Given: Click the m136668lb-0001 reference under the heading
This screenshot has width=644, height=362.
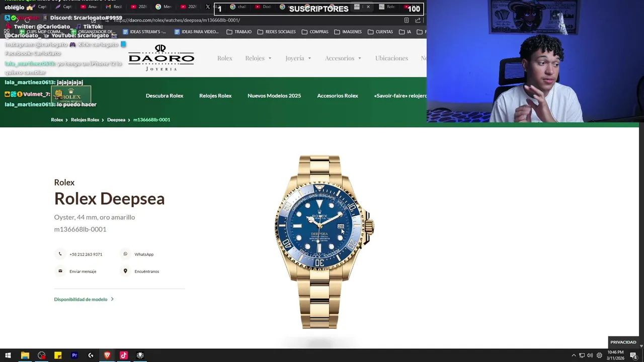Looking at the screenshot, I should [x=80, y=229].
